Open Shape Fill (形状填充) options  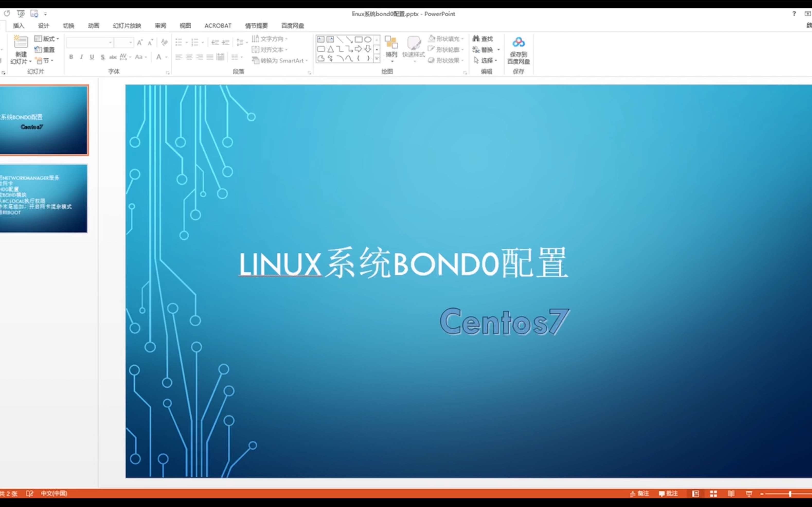(x=446, y=39)
